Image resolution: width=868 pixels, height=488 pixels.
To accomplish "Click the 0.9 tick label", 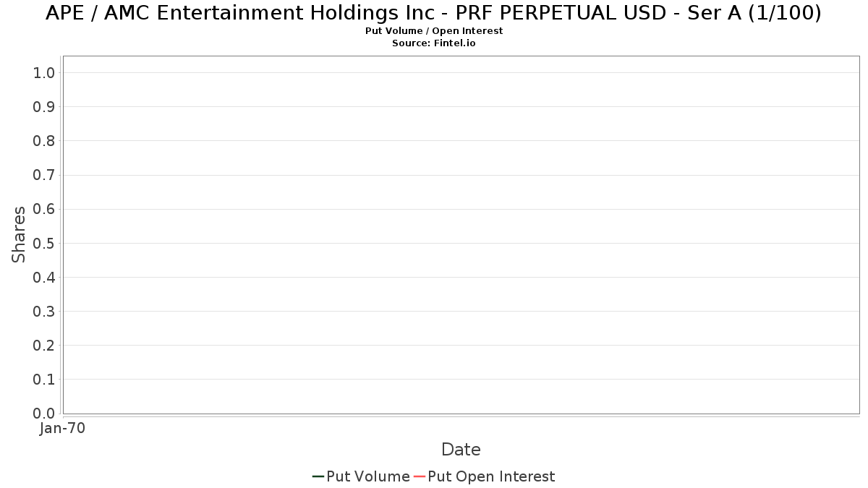I will [44, 107].
